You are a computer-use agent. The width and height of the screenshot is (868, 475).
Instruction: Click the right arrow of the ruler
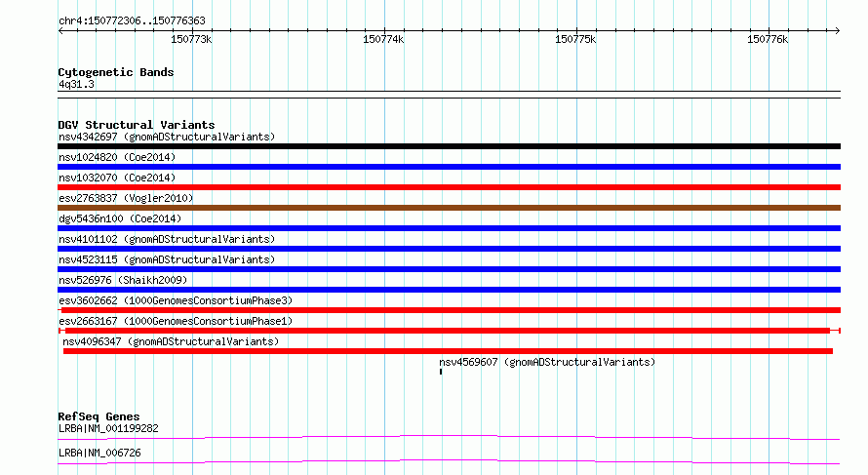(x=838, y=30)
